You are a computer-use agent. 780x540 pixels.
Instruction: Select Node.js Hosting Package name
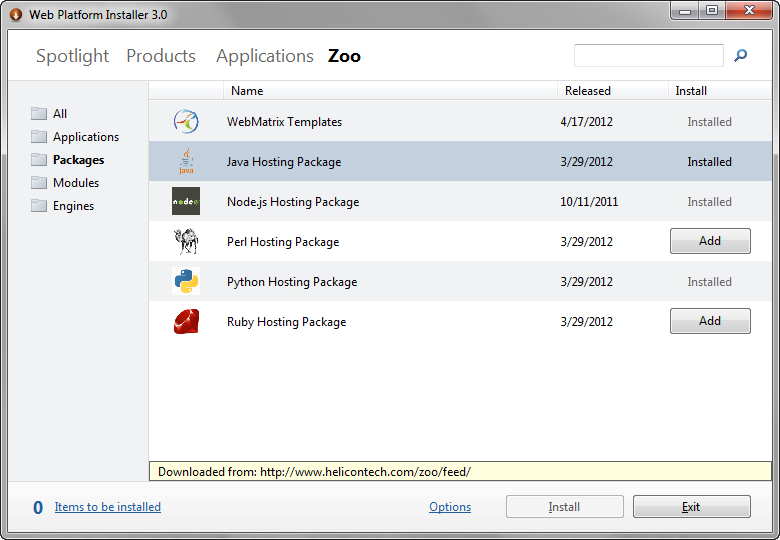click(x=293, y=202)
